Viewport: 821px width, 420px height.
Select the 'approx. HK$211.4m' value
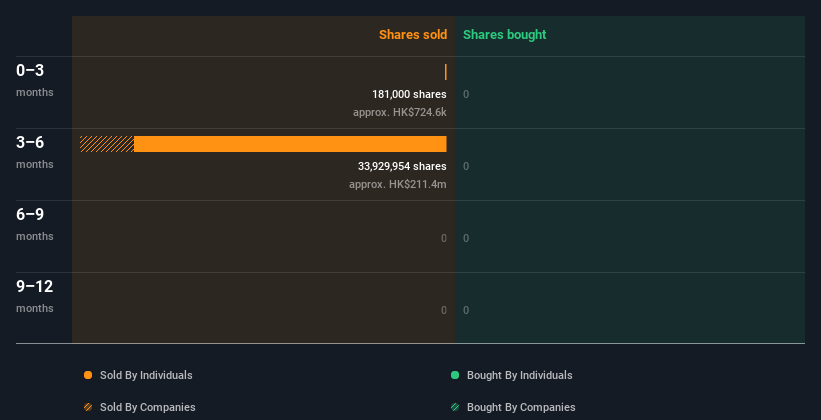398,184
